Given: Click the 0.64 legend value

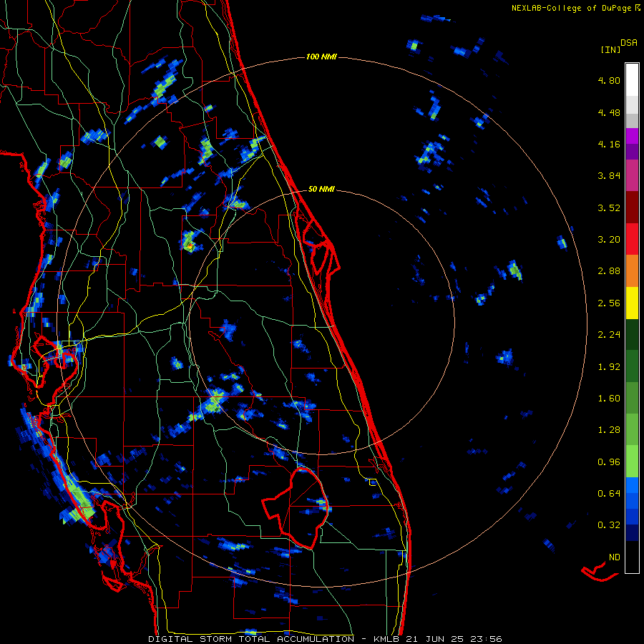Looking at the screenshot, I should click(609, 494).
